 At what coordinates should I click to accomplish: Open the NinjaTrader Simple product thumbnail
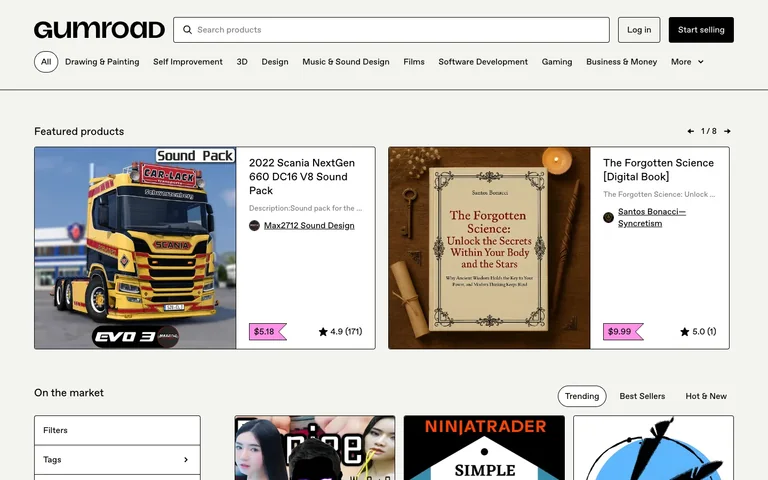[484, 448]
